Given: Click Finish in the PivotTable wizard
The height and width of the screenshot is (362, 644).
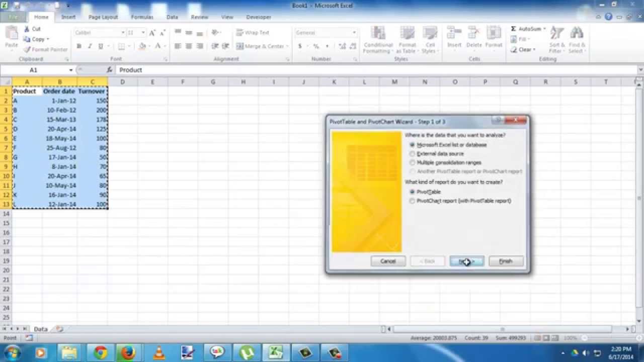Looking at the screenshot, I should click(506, 261).
